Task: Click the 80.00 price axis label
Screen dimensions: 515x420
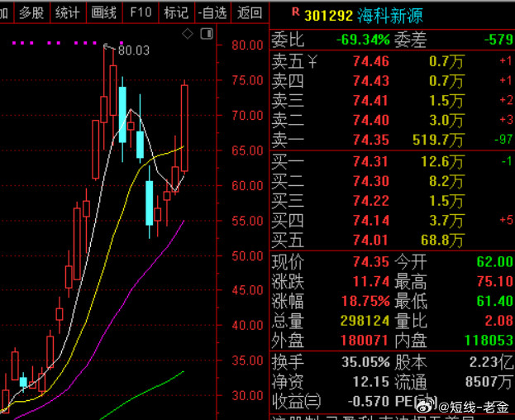Action: click(x=247, y=45)
